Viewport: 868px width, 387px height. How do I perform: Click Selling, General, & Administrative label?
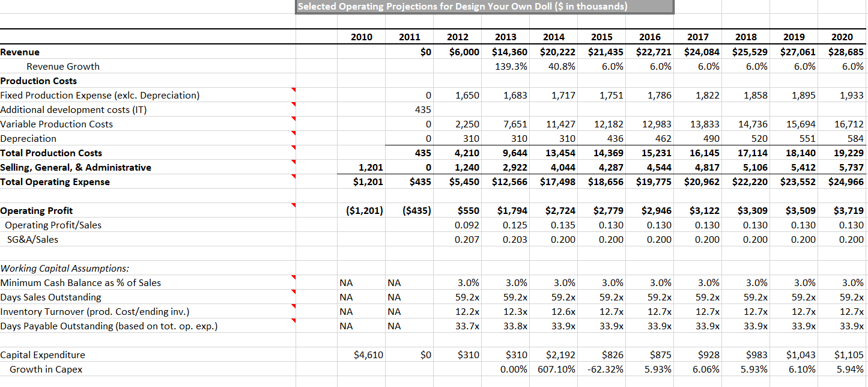click(x=76, y=167)
